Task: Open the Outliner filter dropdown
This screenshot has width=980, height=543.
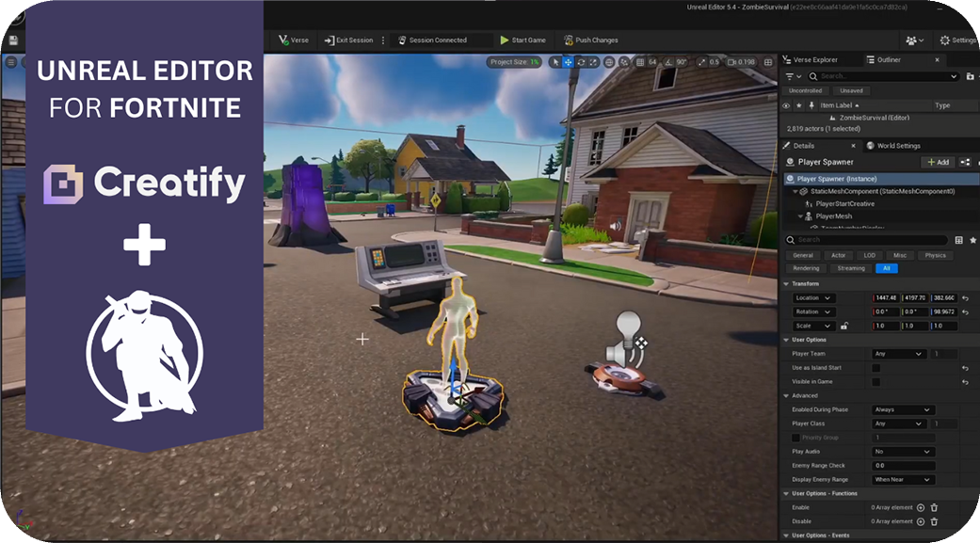Action: [x=793, y=76]
